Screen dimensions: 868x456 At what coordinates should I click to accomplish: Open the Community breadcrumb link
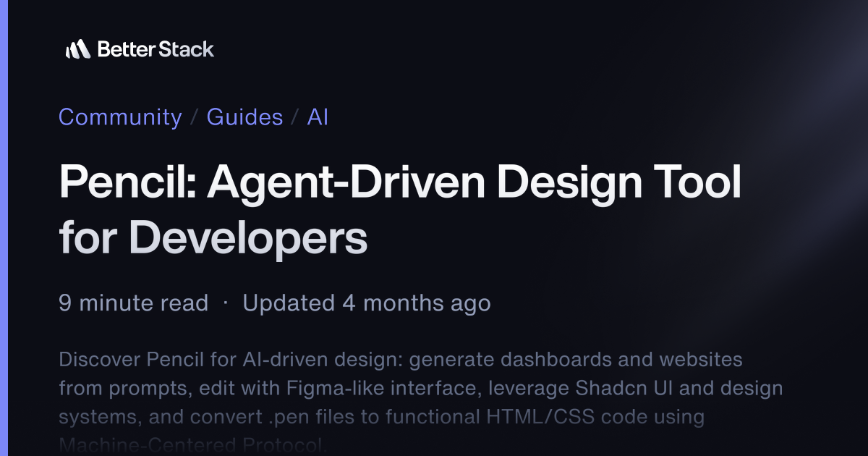click(120, 117)
